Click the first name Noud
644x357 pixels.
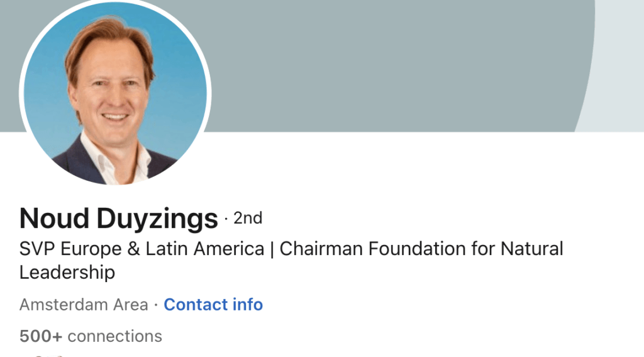tap(55, 219)
